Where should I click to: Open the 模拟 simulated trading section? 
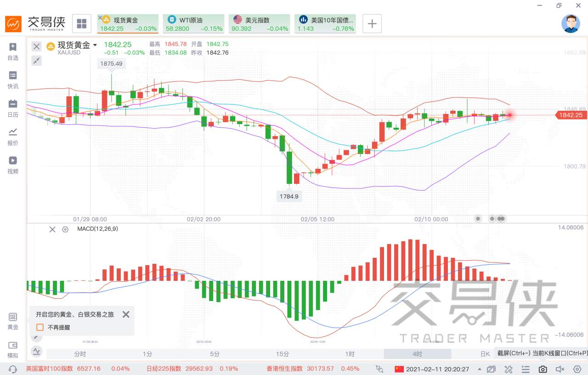(x=13, y=350)
